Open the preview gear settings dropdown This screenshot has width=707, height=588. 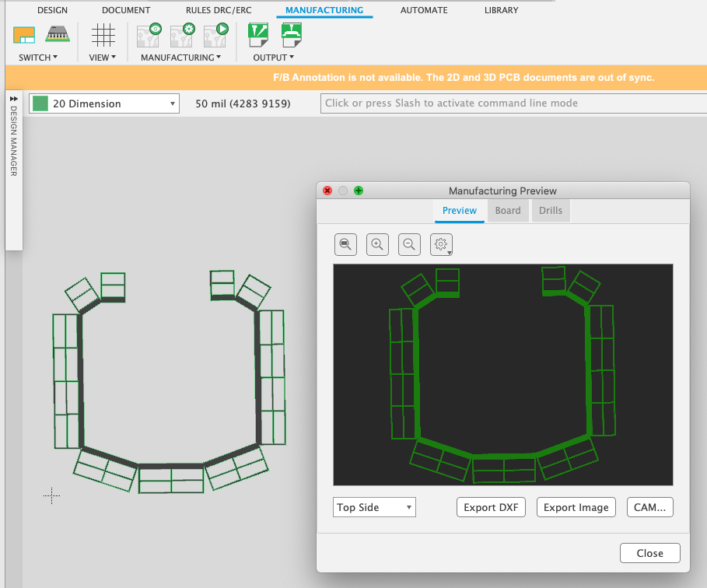click(x=441, y=245)
